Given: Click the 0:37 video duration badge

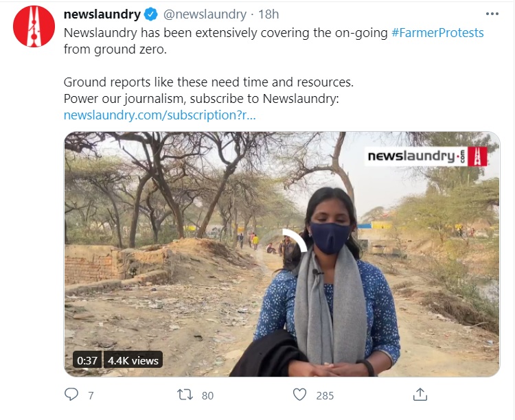Looking at the screenshot, I should click(87, 360).
